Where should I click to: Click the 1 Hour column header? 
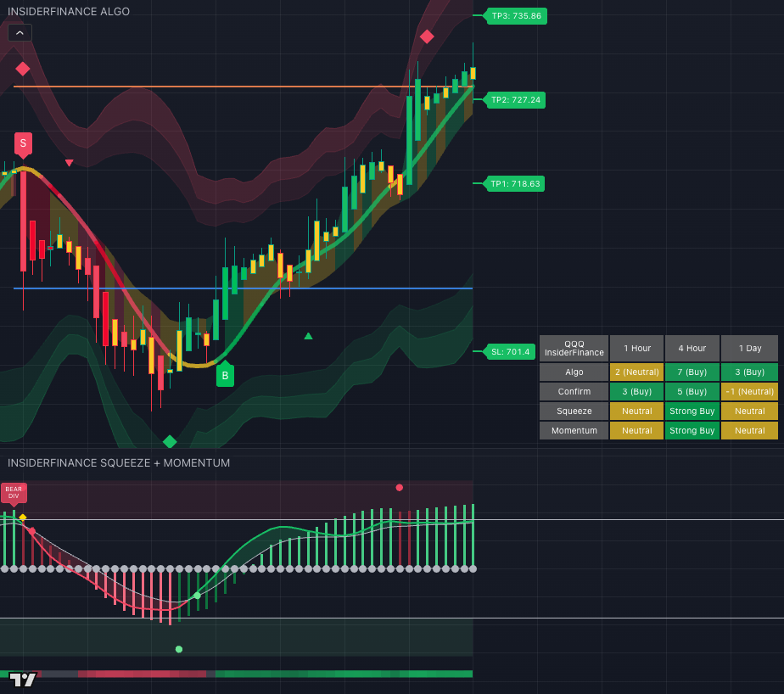point(637,348)
